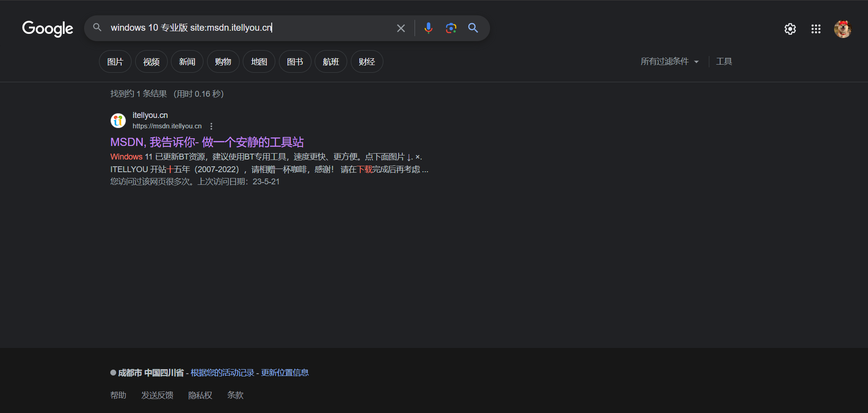The image size is (868, 413).
Task: Open 隐私权 footer link
Action: 200,395
